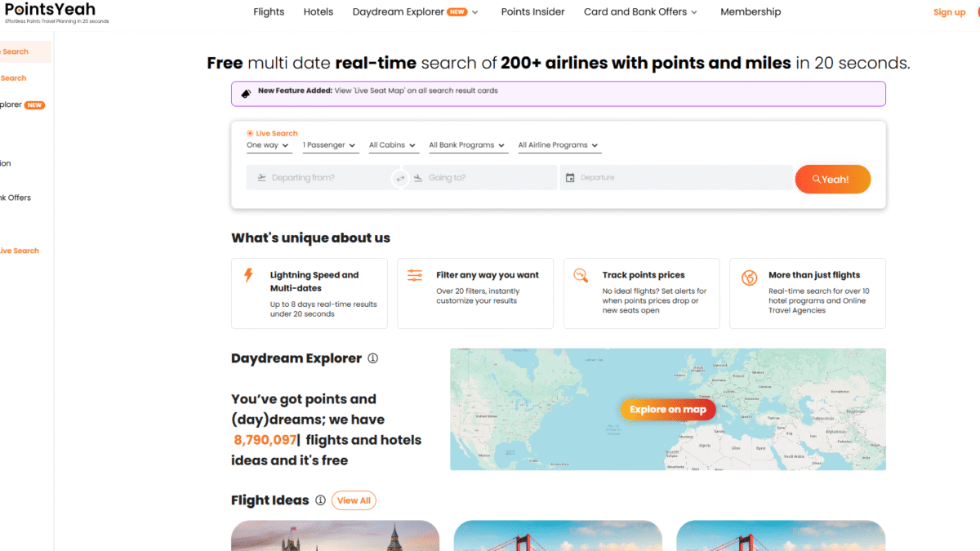980x551 pixels.
Task: Open Daydream Explorer in the top nav
Action: [x=399, y=12]
